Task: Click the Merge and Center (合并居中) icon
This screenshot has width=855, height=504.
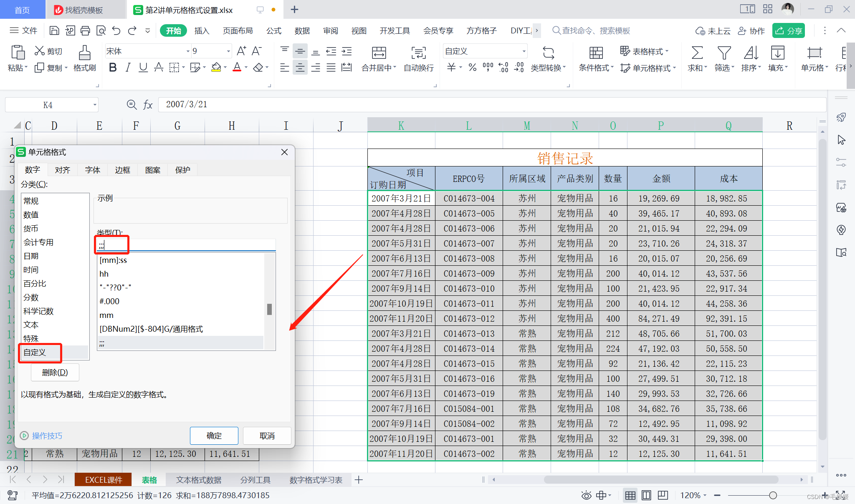Action: click(379, 53)
